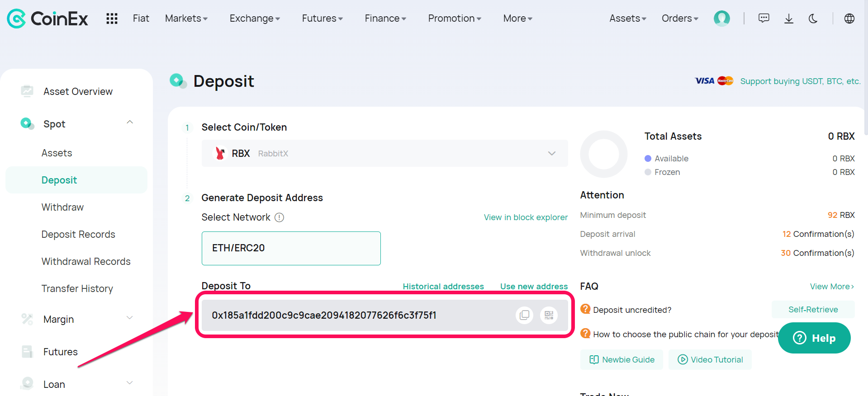868x396 pixels.
Task: Click the CoinEx logo
Action: coord(47,19)
